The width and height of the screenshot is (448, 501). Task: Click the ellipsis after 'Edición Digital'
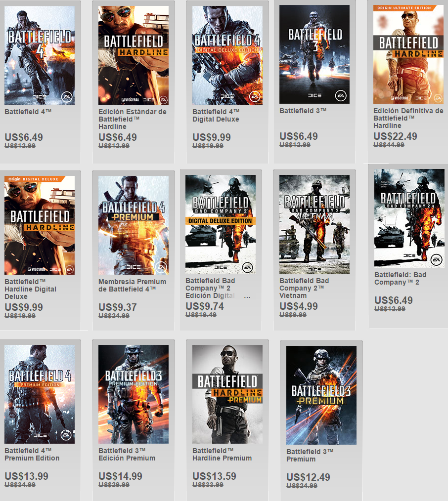click(x=247, y=297)
